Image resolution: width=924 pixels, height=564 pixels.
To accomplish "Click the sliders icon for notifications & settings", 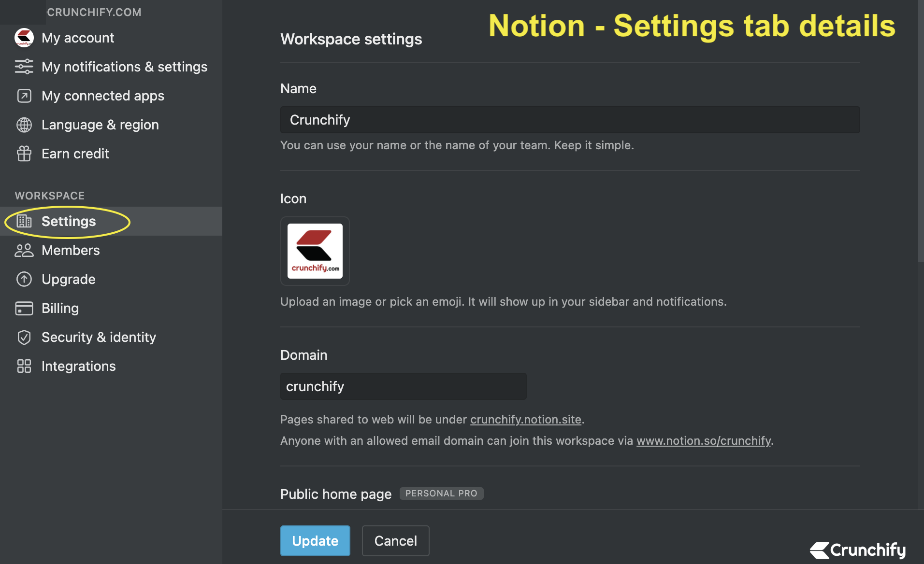I will [24, 67].
